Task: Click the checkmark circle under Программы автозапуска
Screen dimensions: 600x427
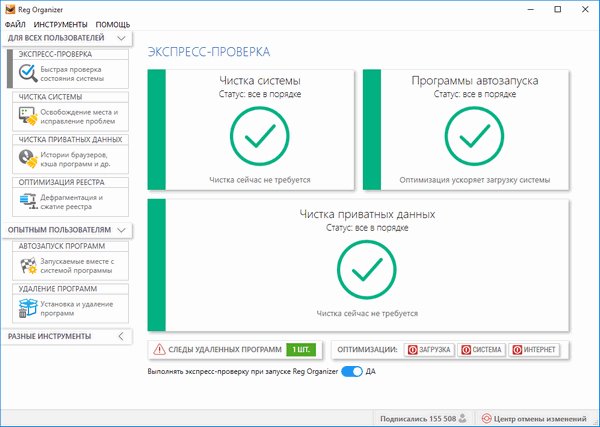Action: [474, 136]
